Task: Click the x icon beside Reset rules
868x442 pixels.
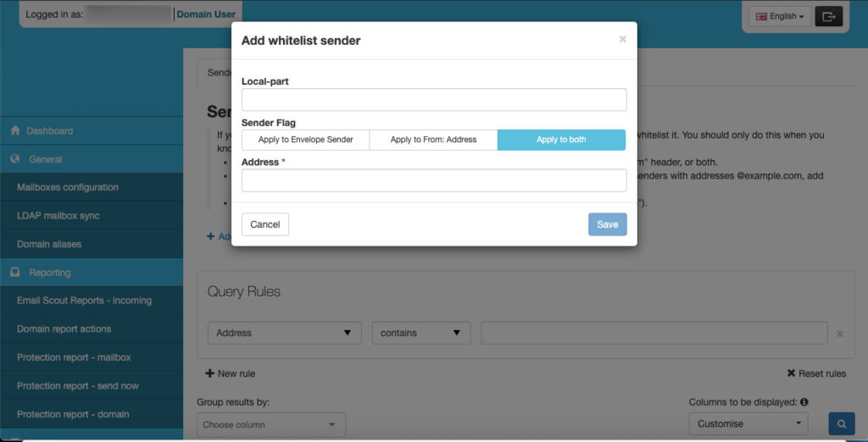Action: (791, 373)
